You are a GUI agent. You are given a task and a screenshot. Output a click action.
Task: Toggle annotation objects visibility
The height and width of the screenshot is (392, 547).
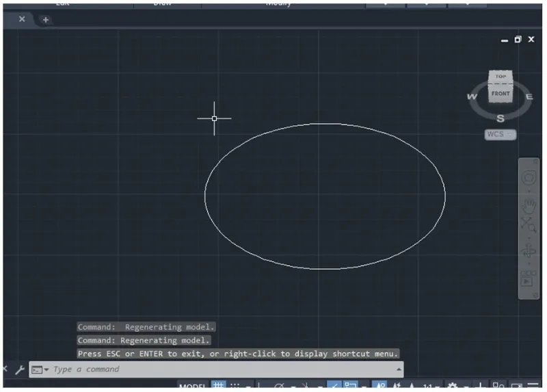tap(380, 385)
